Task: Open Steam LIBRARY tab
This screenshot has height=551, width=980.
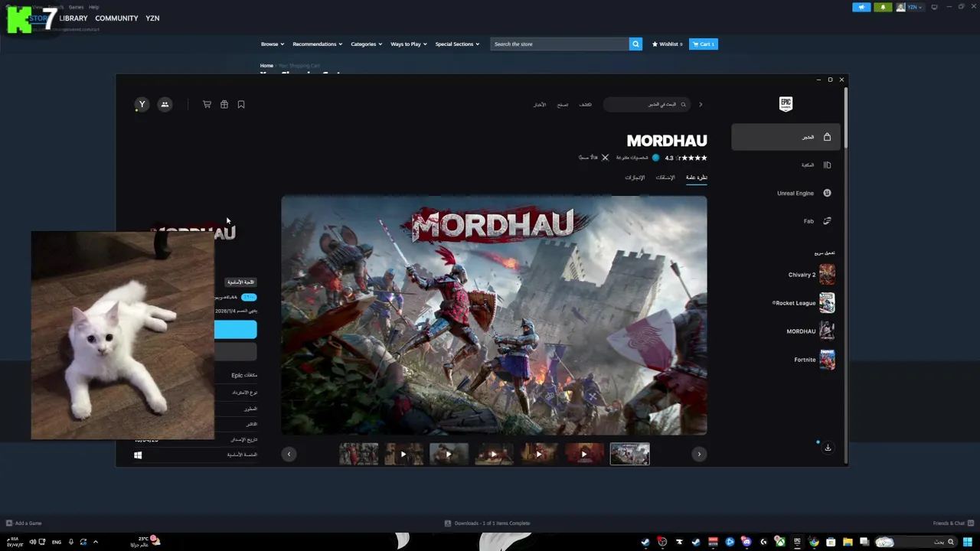Action: point(73,18)
